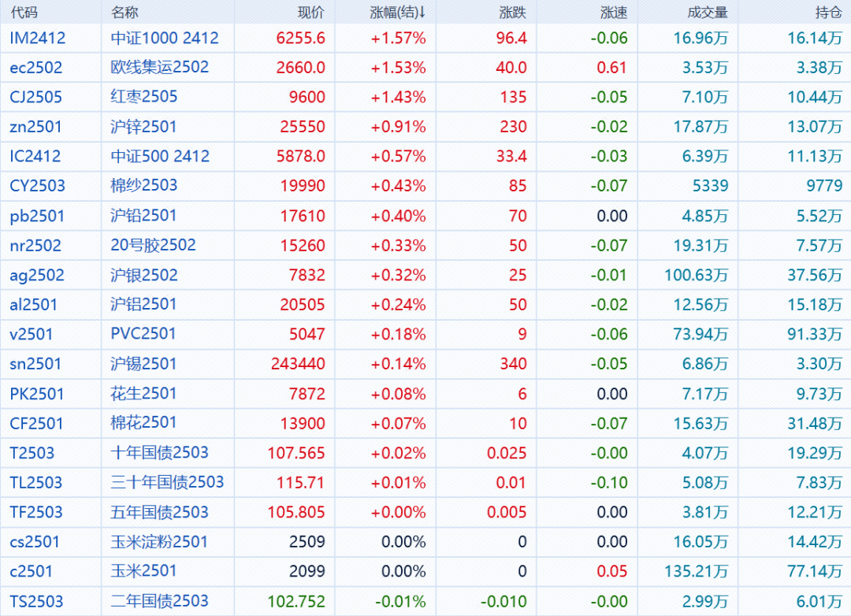Click change percent +1.53%
Screen dimensions: 851x616
pyautogui.click(x=399, y=68)
